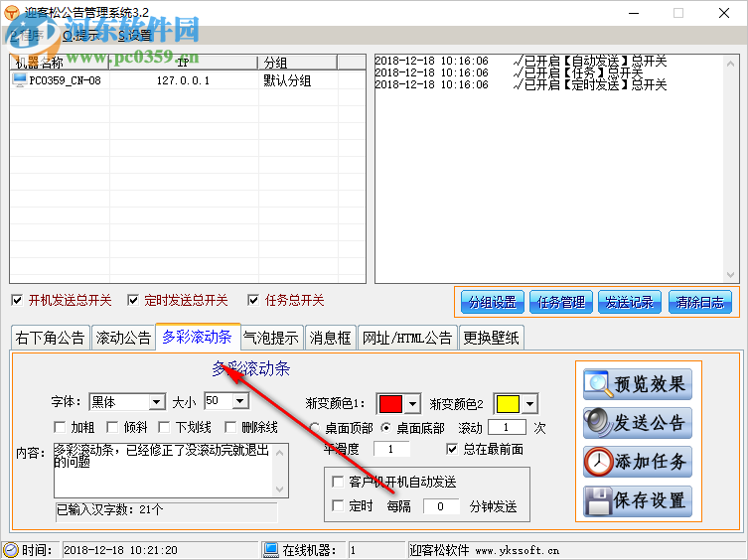
Task: Click the 平滑度 input field
Action: [x=391, y=449]
